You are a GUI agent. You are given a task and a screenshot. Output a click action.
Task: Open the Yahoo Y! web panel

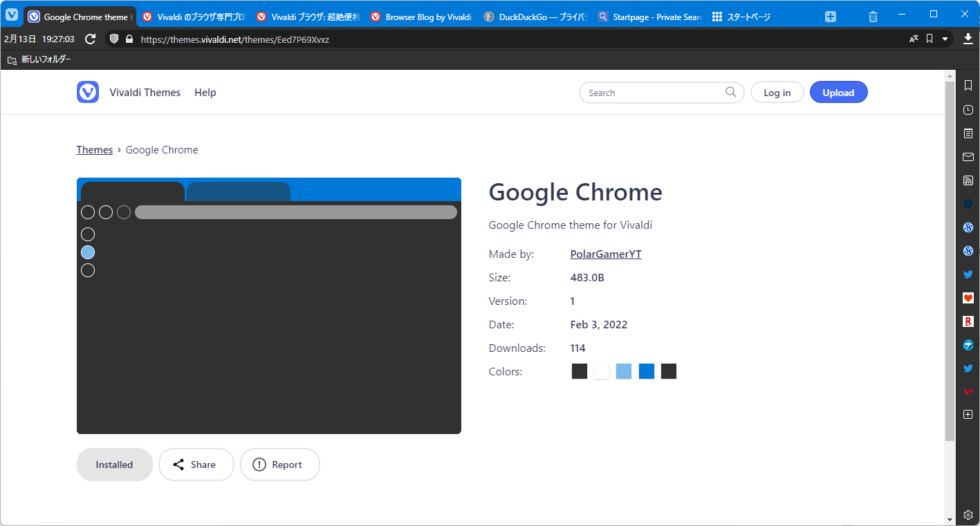click(x=968, y=392)
